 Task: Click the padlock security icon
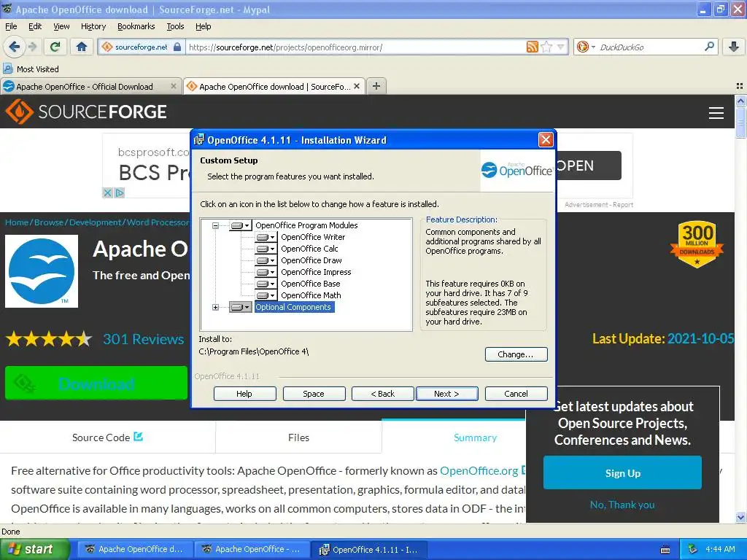tap(177, 47)
